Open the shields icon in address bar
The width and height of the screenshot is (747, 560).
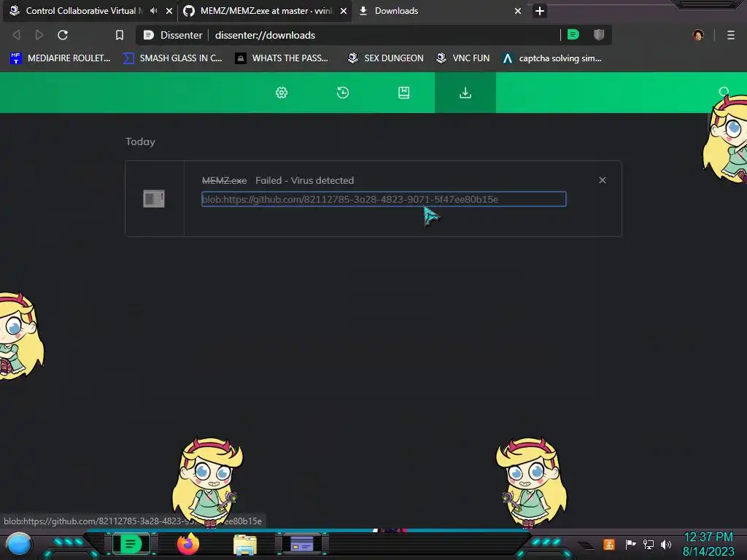coord(599,34)
